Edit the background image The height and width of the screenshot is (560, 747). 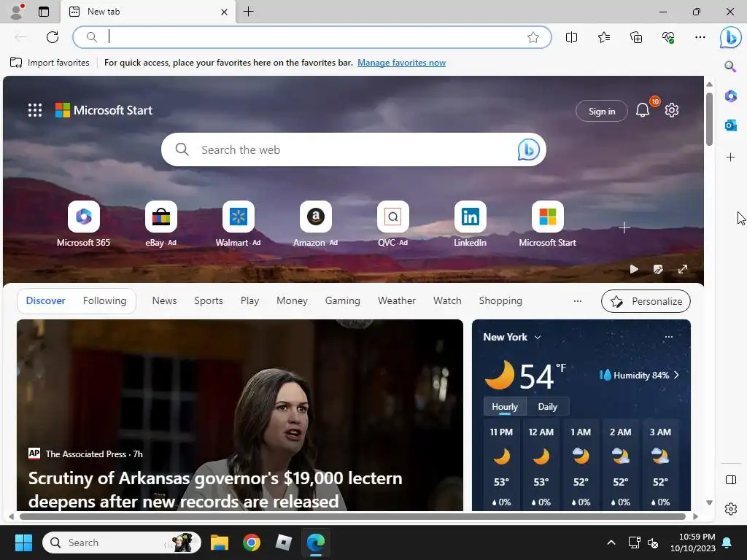(658, 269)
